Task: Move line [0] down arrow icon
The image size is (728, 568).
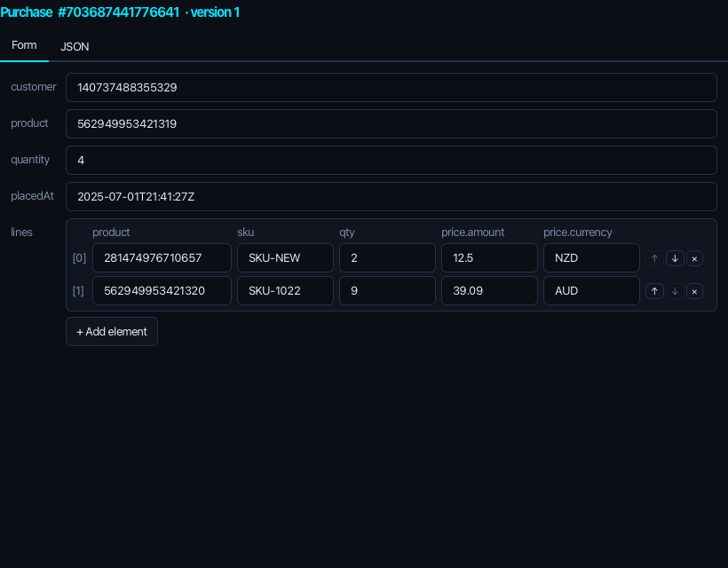Action: [x=675, y=258]
